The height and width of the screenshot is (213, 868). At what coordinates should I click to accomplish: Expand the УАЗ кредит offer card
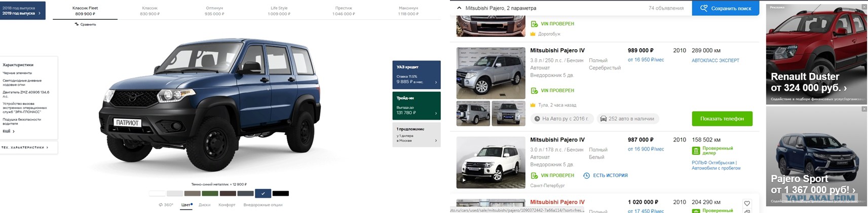pyautogui.click(x=417, y=75)
